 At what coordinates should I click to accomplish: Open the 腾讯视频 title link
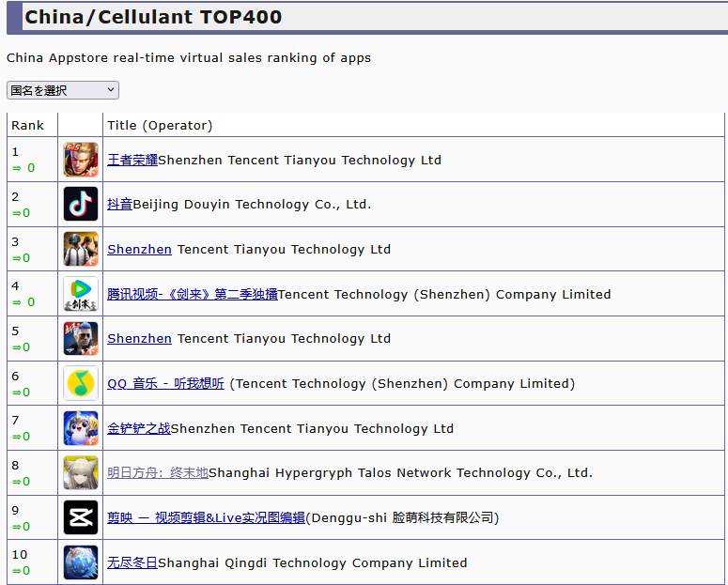pyautogui.click(x=193, y=295)
